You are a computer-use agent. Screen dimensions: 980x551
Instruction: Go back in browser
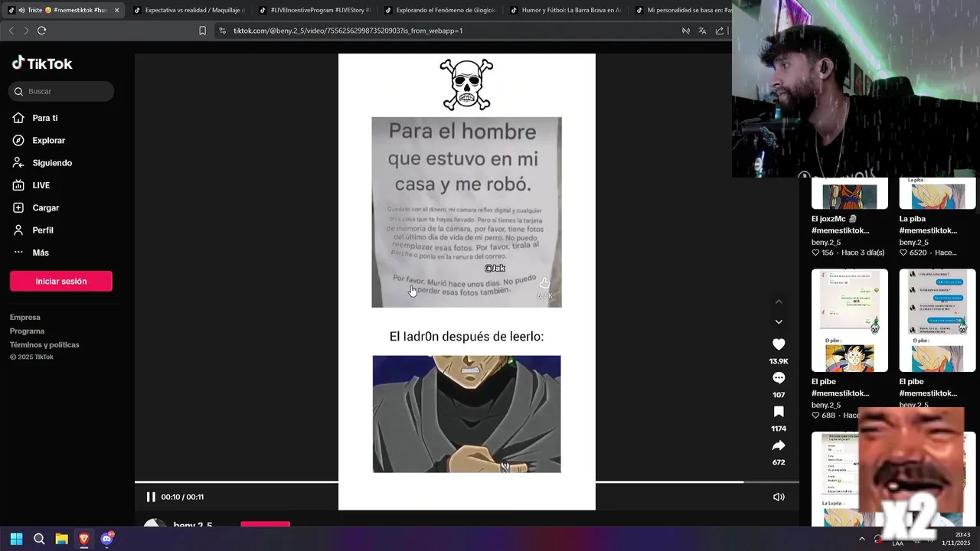click(x=11, y=31)
